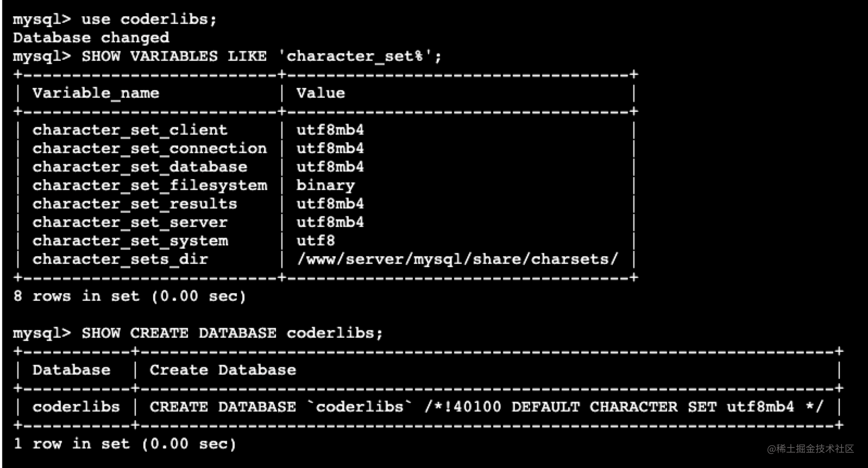Click the character_set_connection row name

(x=149, y=149)
